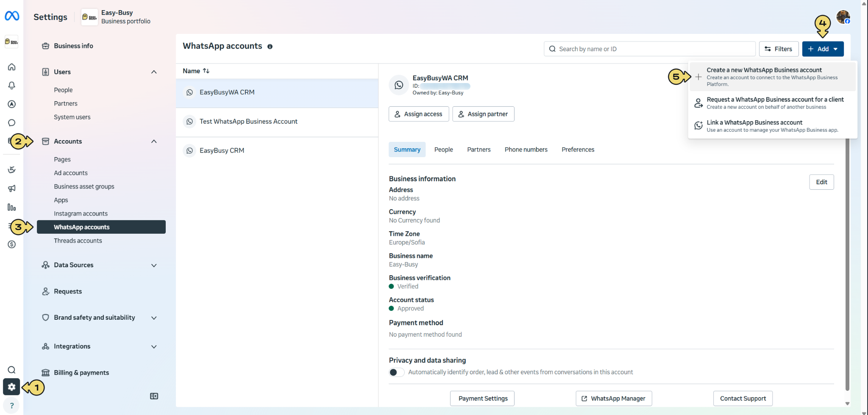Open the Add dropdown button
Screen dimensions: 868x415
click(x=823, y=49)
